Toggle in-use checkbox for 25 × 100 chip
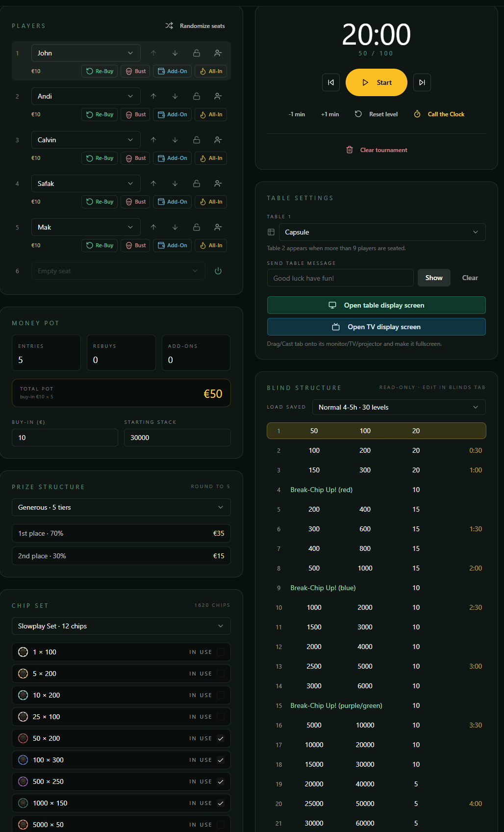Viewport: 504px width, 832px height. pos(221,717)
